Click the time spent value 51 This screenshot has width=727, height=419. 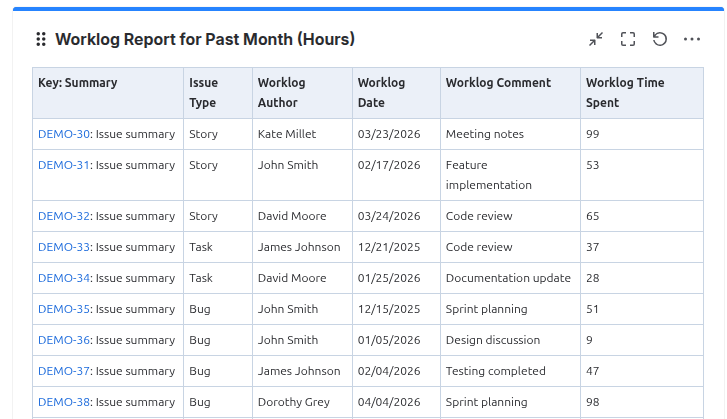click(x=593, y=309)
